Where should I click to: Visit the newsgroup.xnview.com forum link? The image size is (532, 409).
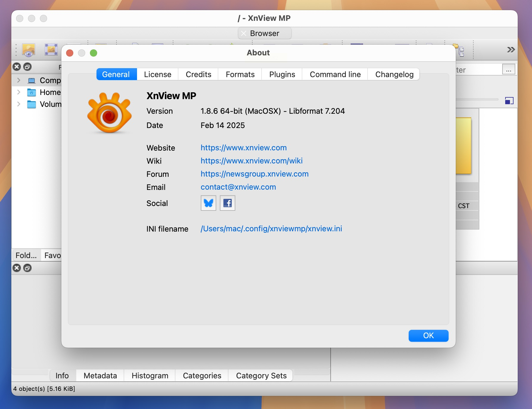click(255, 174)
